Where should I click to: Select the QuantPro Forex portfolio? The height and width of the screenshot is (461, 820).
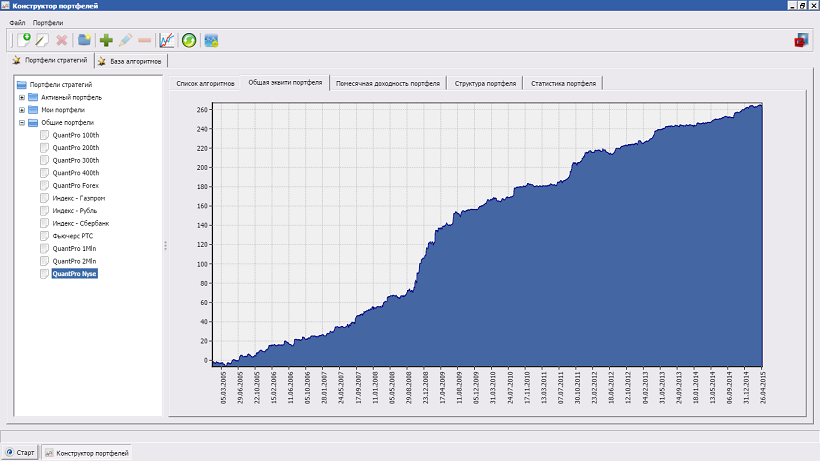coord(75,185)
